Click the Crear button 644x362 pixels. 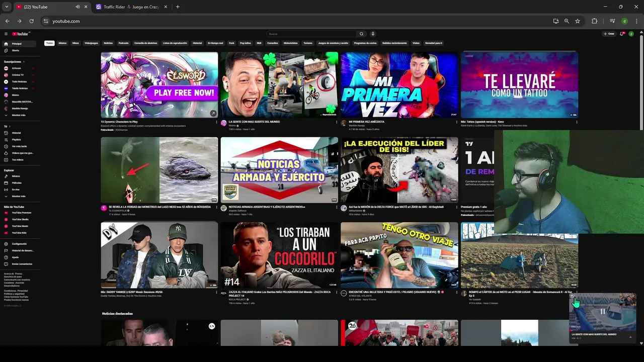(609, 34)
